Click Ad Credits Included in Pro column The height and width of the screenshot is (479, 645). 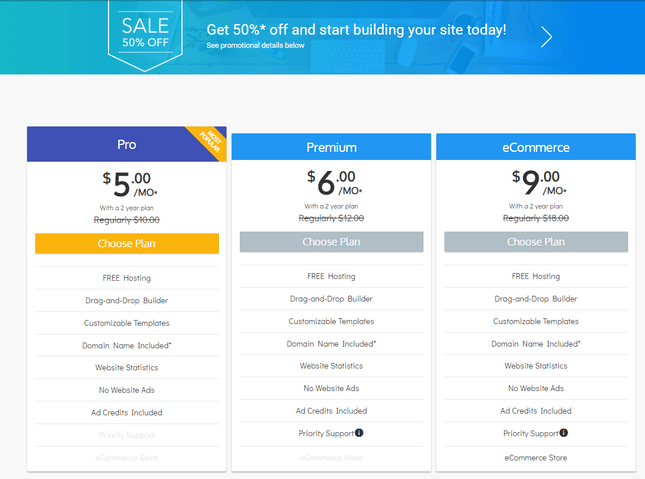[127, 413]
